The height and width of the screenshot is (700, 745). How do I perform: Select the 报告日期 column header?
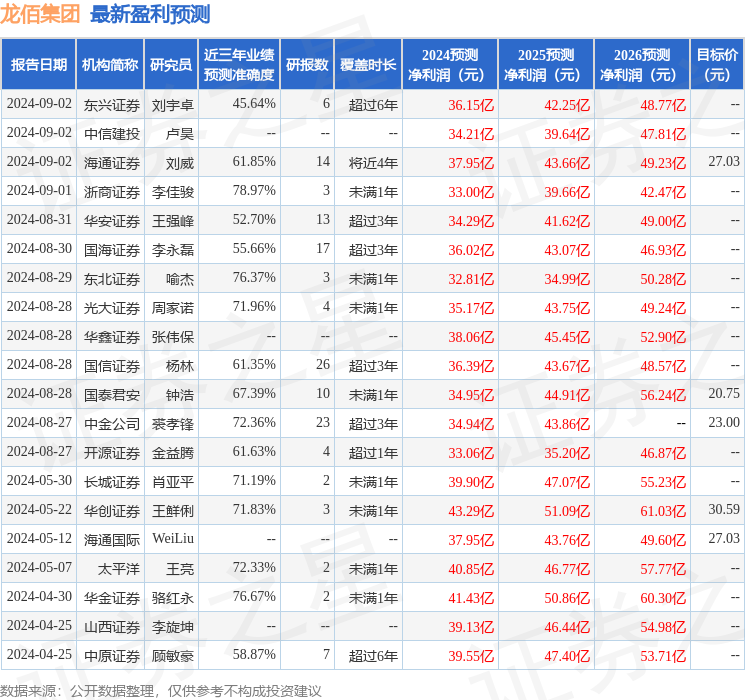point(38,65)
